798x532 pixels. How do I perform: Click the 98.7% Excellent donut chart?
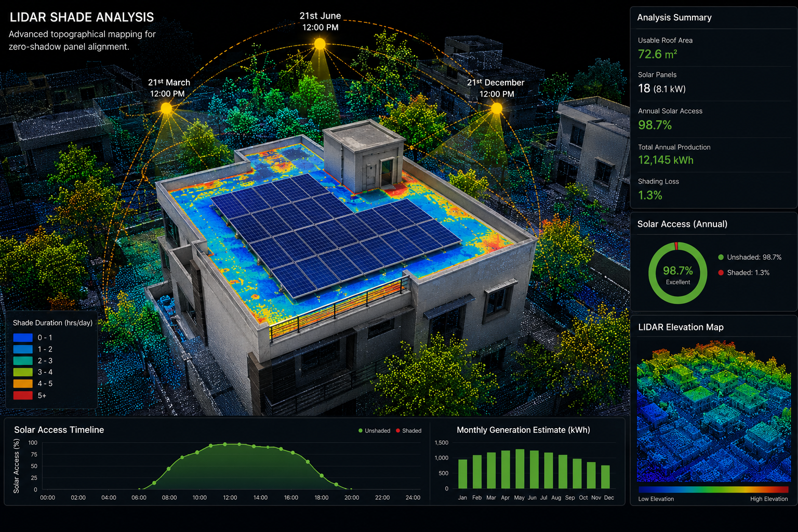click(677, 273)
